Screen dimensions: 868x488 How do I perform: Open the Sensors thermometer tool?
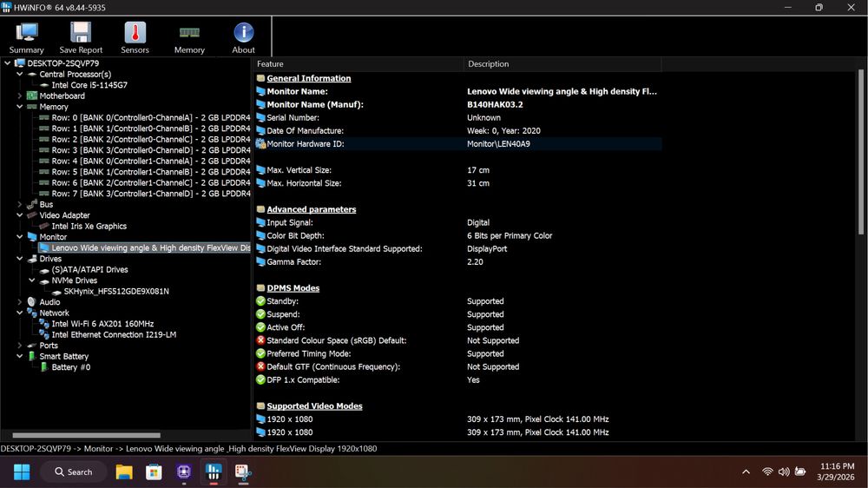point(135,37)
